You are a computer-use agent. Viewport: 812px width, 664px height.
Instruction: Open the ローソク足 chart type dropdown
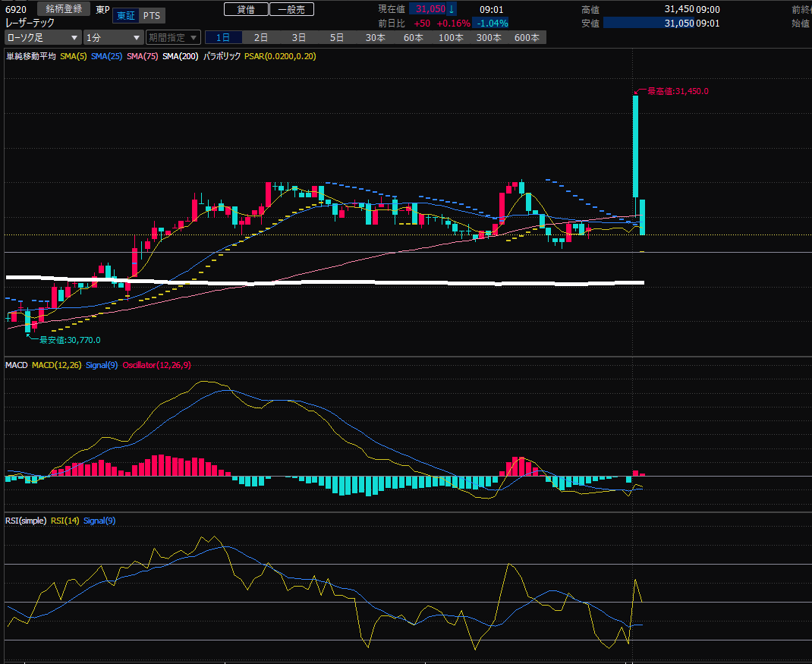(x=42, y=37)
